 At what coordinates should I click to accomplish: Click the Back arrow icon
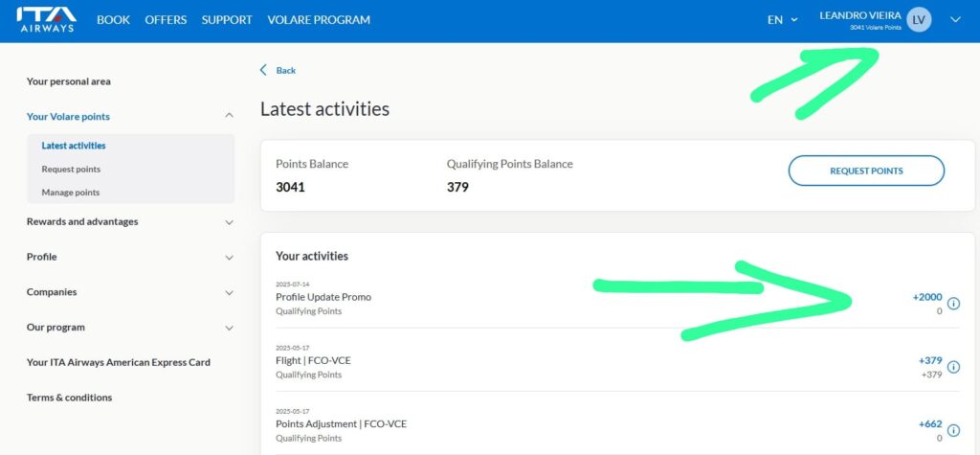pos(264,70)
